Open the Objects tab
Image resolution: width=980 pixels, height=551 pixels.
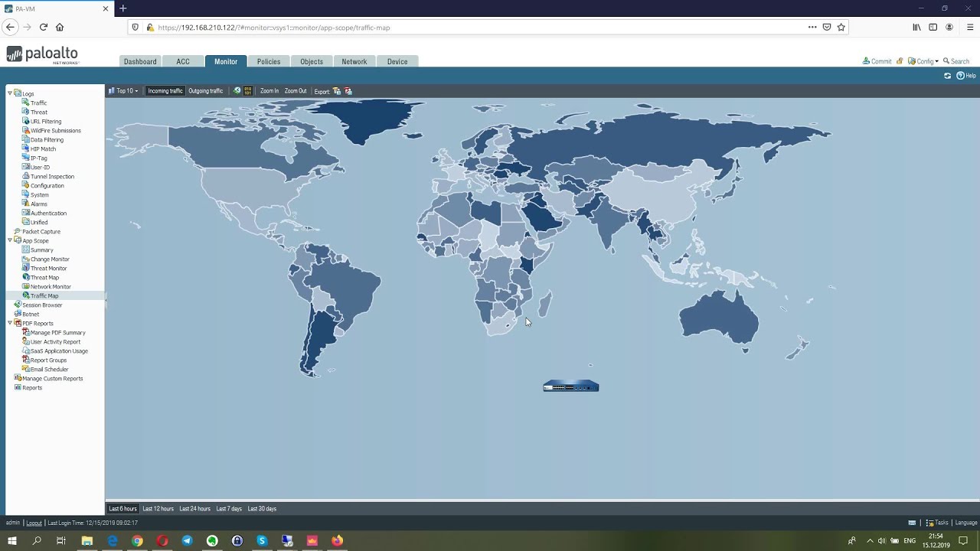click(x=312, y=61)
